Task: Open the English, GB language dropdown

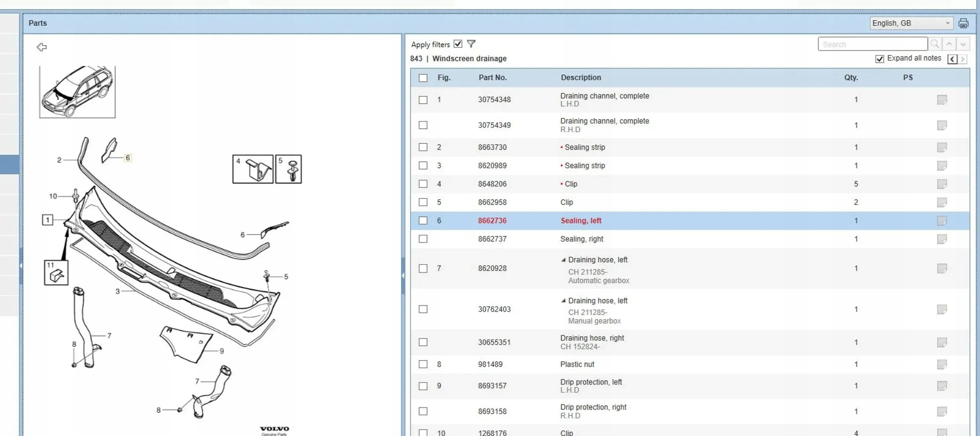Action: click(911, 23)
